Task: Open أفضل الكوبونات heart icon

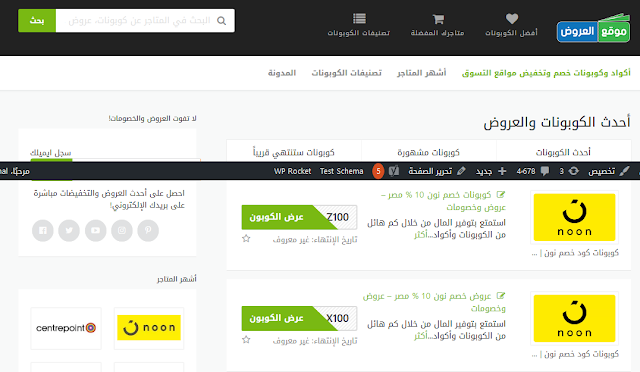Action: 511,18
